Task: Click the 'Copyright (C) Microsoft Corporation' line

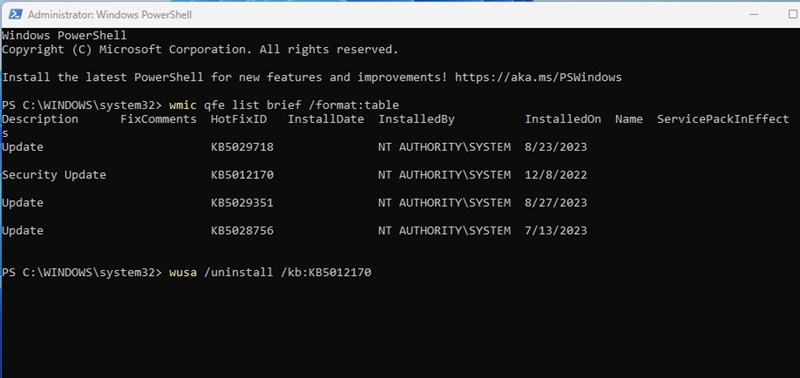Action: pyautogui.click(x=200, y=49)
